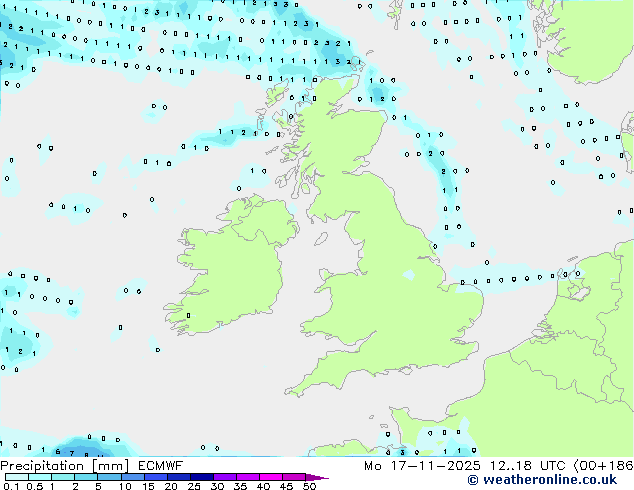Click the '12..18 UTC' time range
The width and height of the screenshot is (634, 490).
tap(527, 466)
